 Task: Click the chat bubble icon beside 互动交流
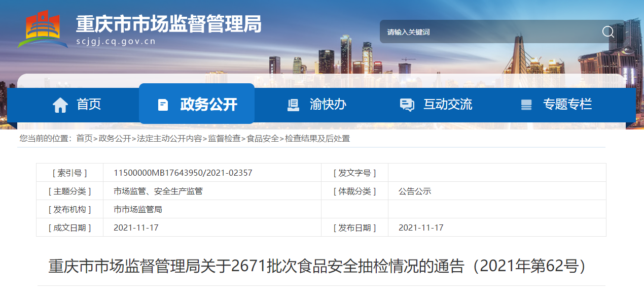[407, 105]
